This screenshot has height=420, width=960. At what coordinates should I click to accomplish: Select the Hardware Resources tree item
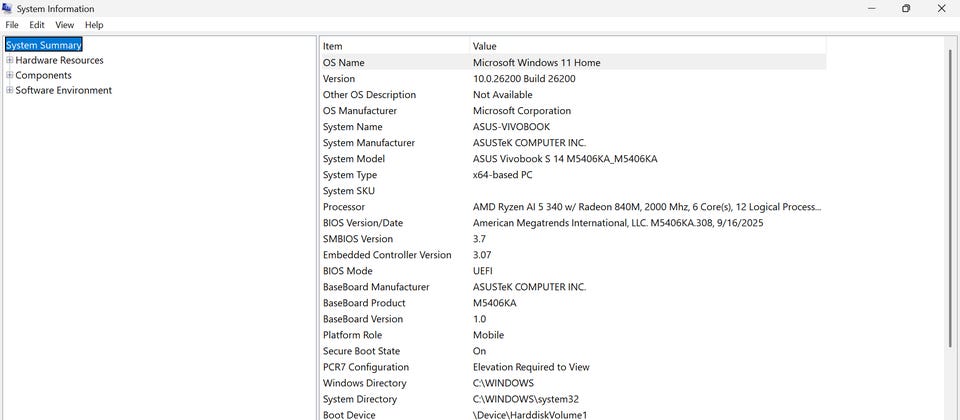59,60
